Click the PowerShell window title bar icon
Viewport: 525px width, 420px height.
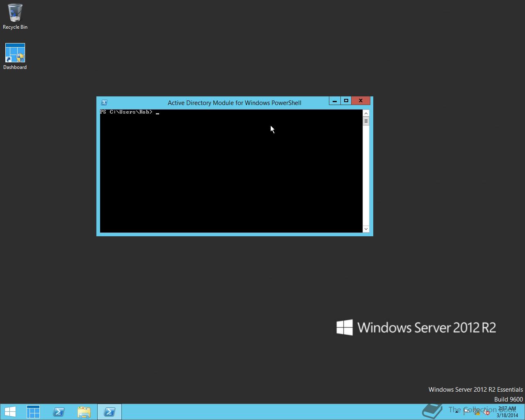[x=104, y=103]
